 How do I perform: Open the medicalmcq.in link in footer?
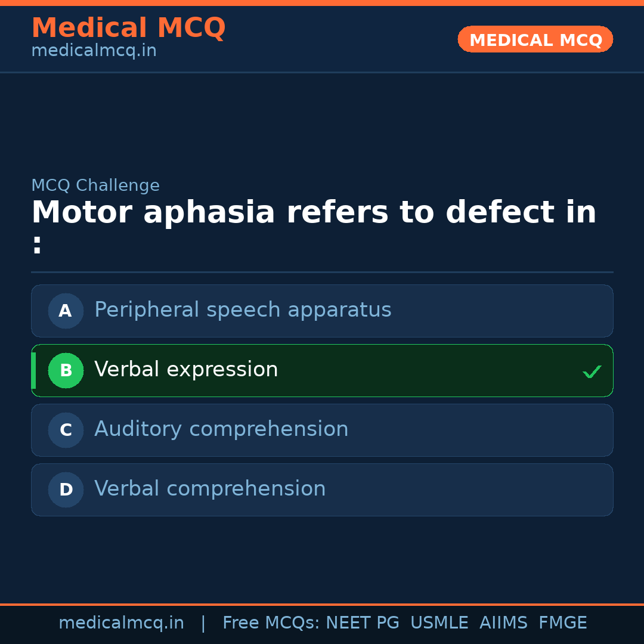coord(121,623)
